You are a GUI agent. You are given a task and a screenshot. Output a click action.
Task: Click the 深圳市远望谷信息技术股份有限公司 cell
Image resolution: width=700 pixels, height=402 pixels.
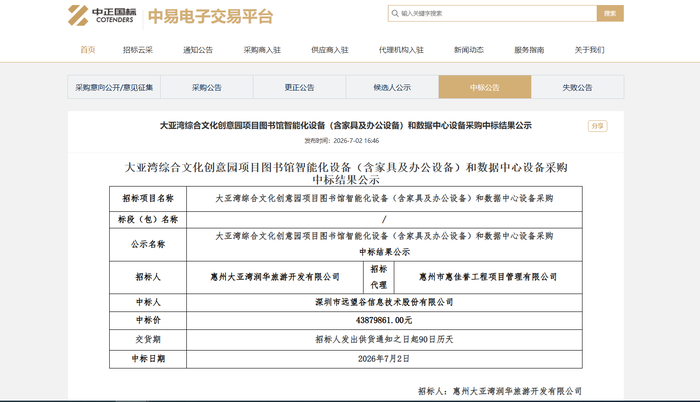(384, 302)
